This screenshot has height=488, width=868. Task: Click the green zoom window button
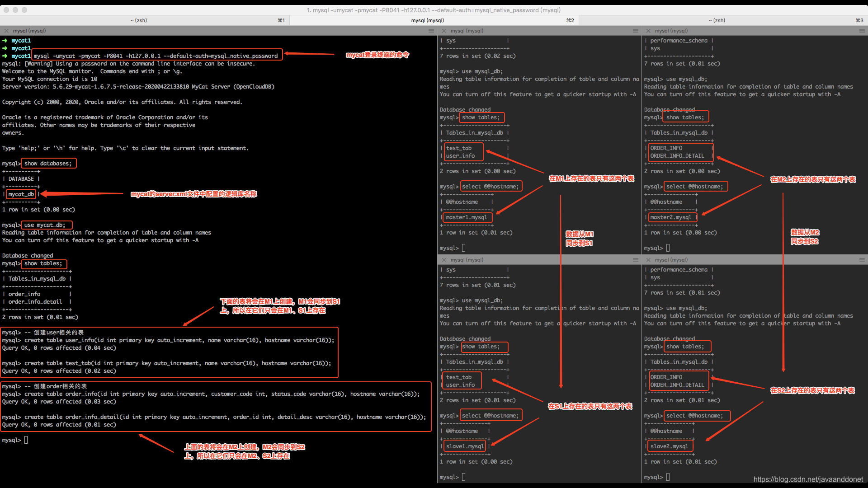point(24,10)
